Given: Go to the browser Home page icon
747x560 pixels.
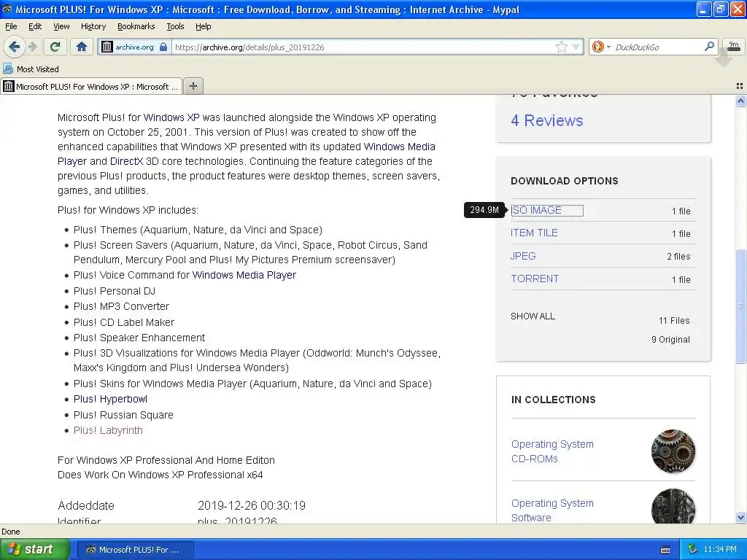Looking at the screenshot, I should [82, 47].
